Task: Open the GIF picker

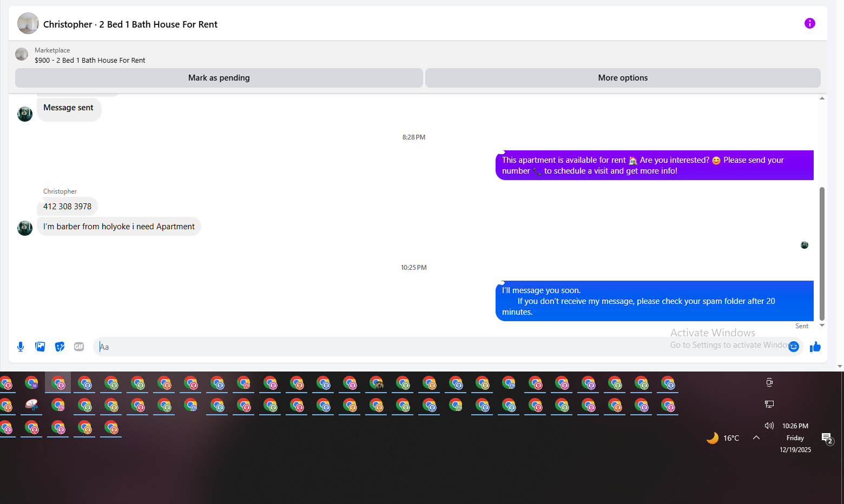Action: 79,347
